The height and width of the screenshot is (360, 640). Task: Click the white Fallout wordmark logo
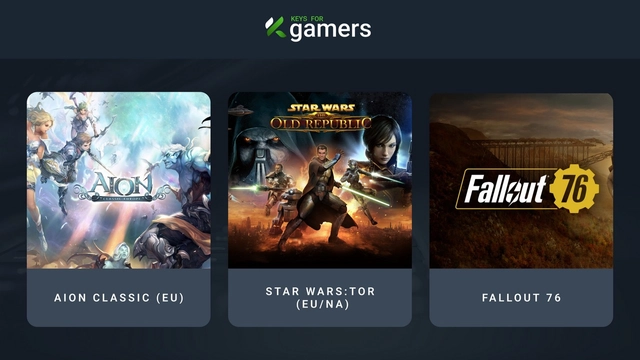(505, 189)
